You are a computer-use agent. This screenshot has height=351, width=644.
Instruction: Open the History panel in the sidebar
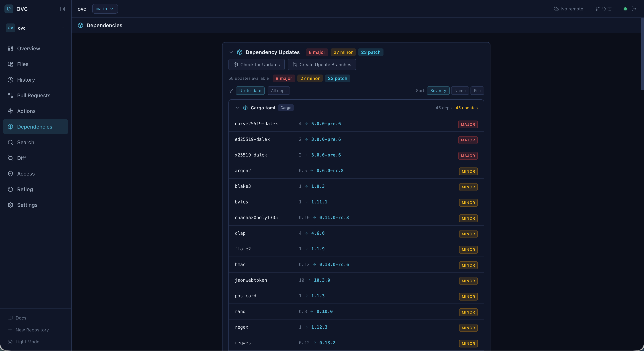pos(26,80)
